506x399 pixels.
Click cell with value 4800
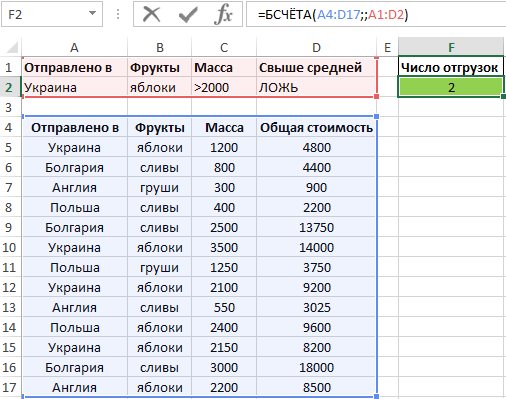[316, 147]
